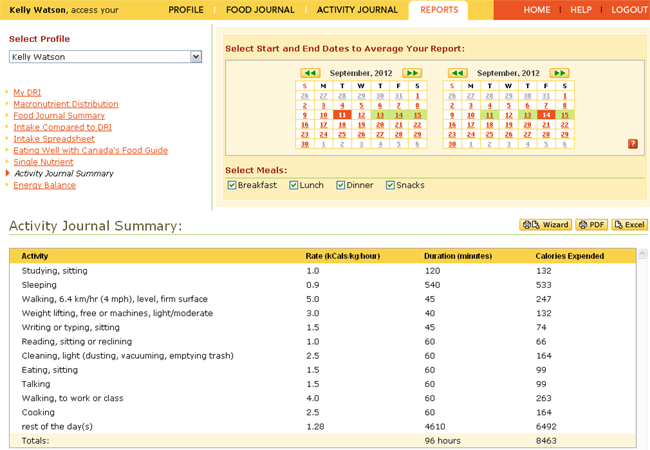Go to next month in end-date calendar
Screen dimensions: 650x450
click(560, 73)
